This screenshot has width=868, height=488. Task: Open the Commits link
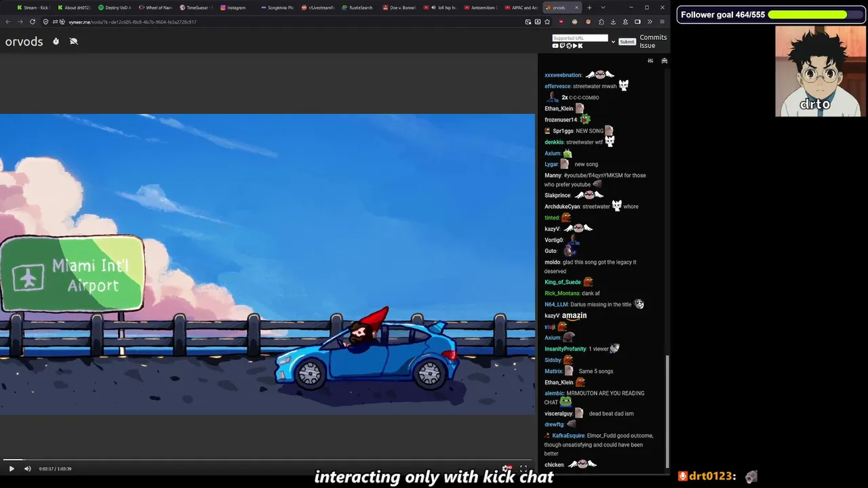653,37
